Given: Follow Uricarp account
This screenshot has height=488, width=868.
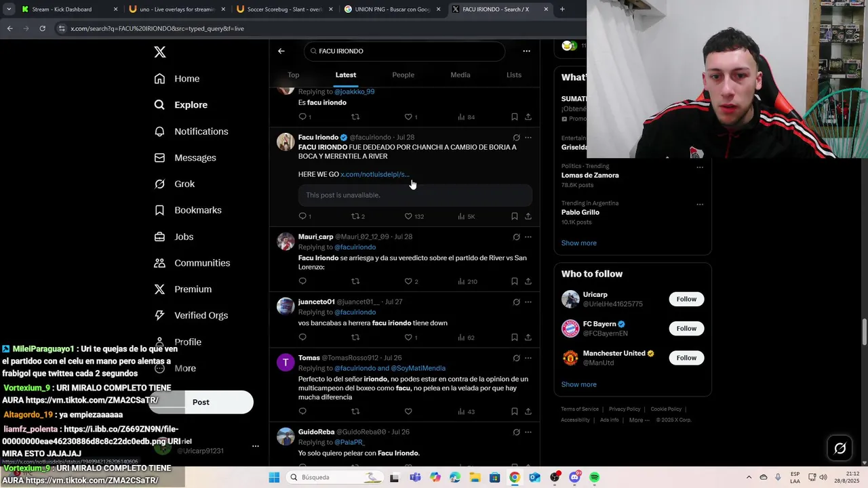Looking at the screenshot, I should [686, 299].
